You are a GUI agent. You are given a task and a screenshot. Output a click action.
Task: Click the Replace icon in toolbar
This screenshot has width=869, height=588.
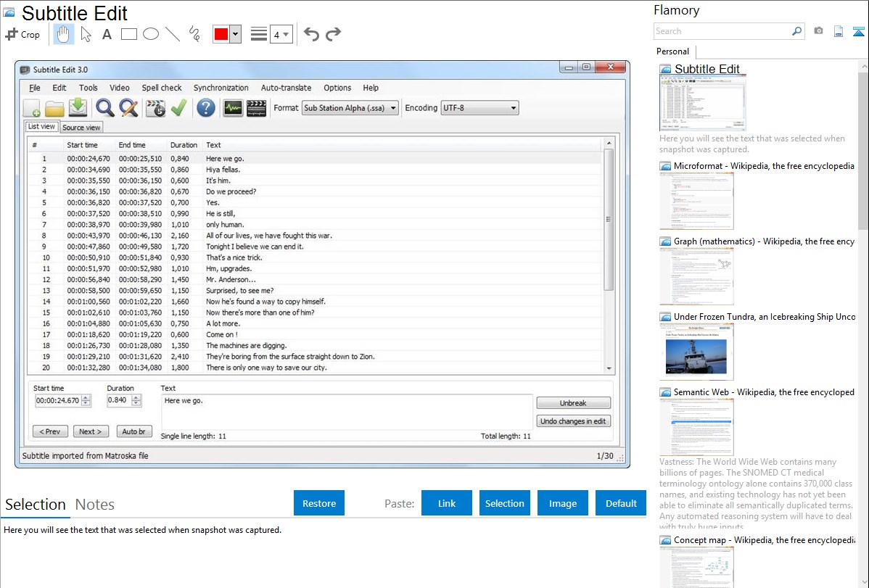[128, 108]
